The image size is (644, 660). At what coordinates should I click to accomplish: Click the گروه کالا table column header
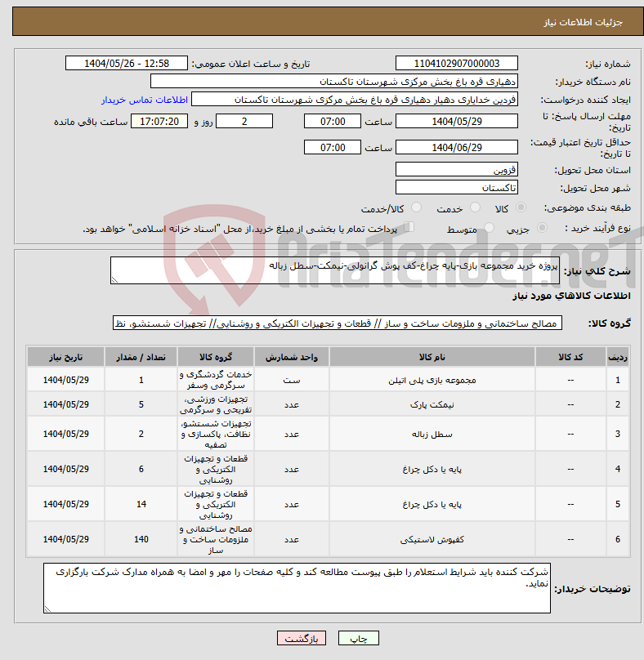pos(216,357)
